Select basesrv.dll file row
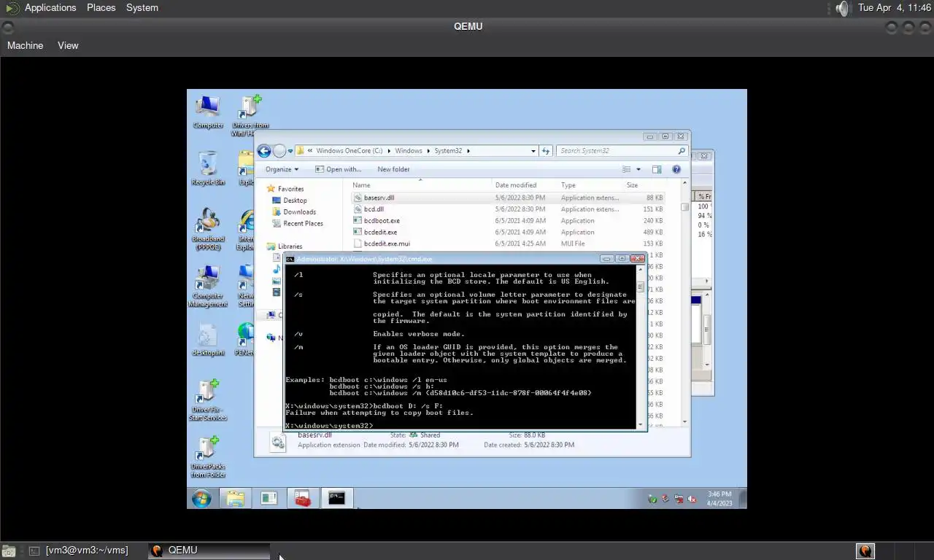The height and width of the screenshot is (560, 934). point(509,198)
